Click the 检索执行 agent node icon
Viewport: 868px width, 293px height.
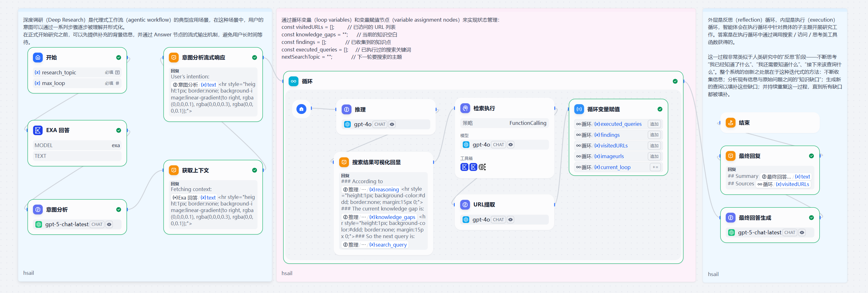465,108
